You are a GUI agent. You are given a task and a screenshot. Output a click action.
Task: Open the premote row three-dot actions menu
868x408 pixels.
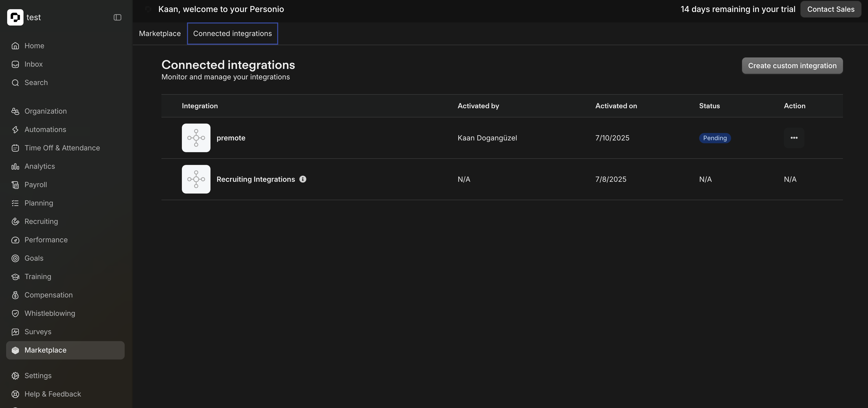tap(794, 138)
